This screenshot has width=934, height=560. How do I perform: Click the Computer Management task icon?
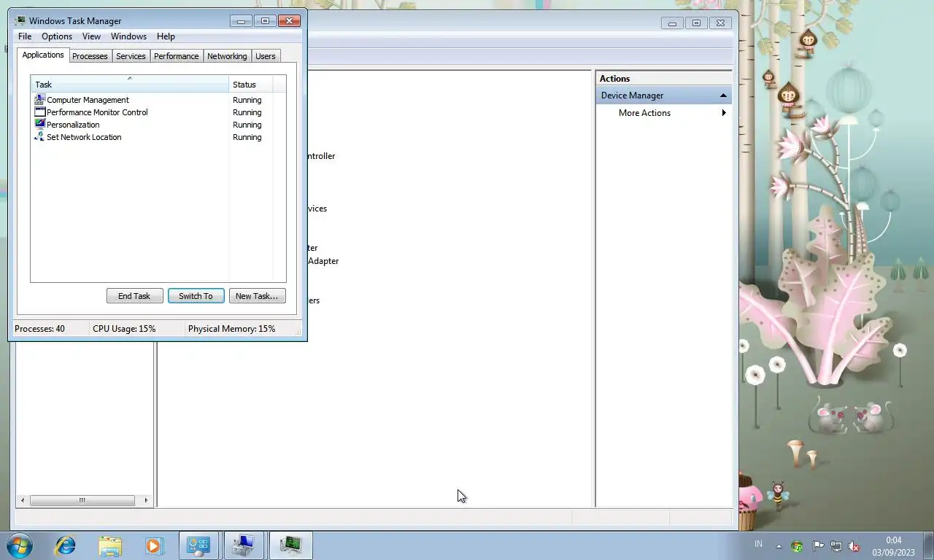click(40, 100)
